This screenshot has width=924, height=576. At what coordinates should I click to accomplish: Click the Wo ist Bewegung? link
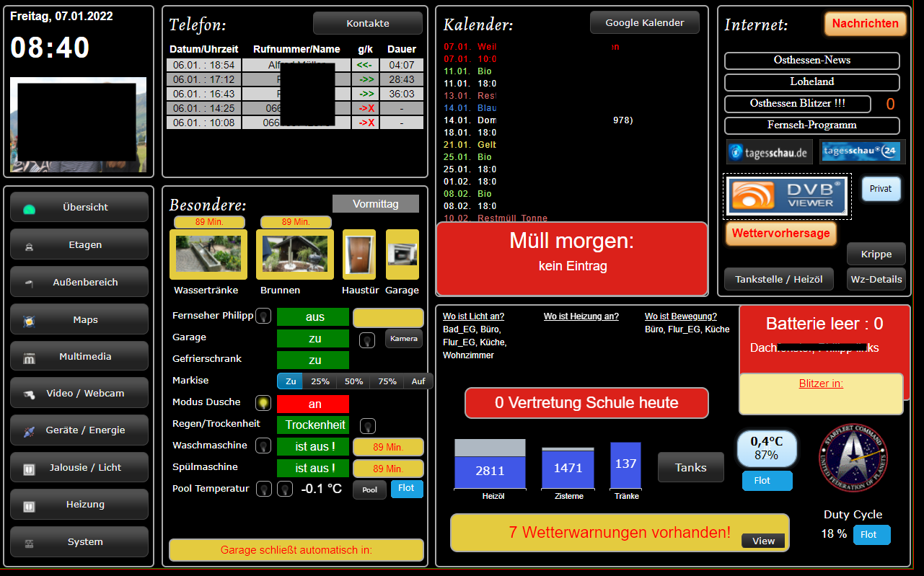[x=681, y=316]
